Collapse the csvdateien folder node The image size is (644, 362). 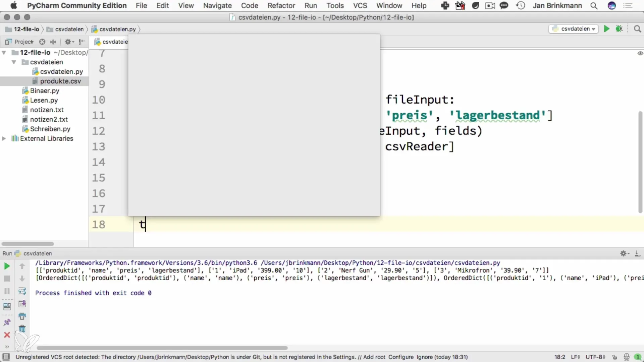14,62
